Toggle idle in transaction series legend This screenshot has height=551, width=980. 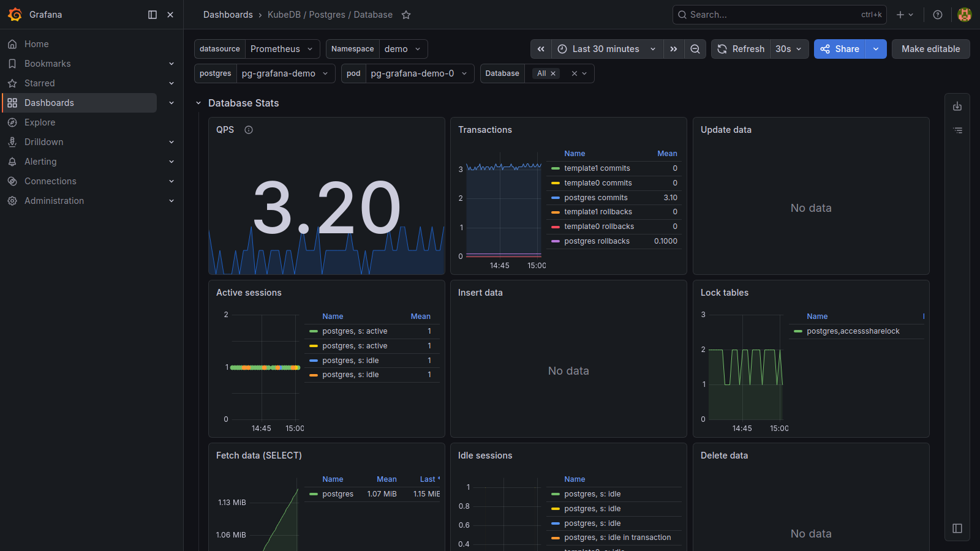(x=617, y=538)
